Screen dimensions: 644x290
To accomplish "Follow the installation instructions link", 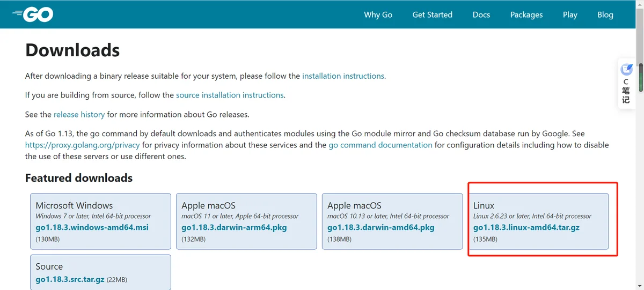I will (x=343, y=76).
